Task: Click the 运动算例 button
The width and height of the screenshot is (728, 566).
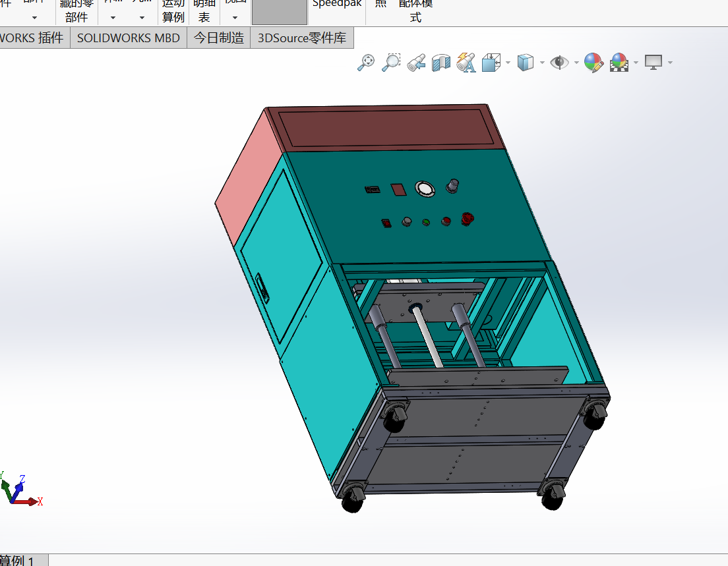Action: pyautogui.click(x=173, y=11)
